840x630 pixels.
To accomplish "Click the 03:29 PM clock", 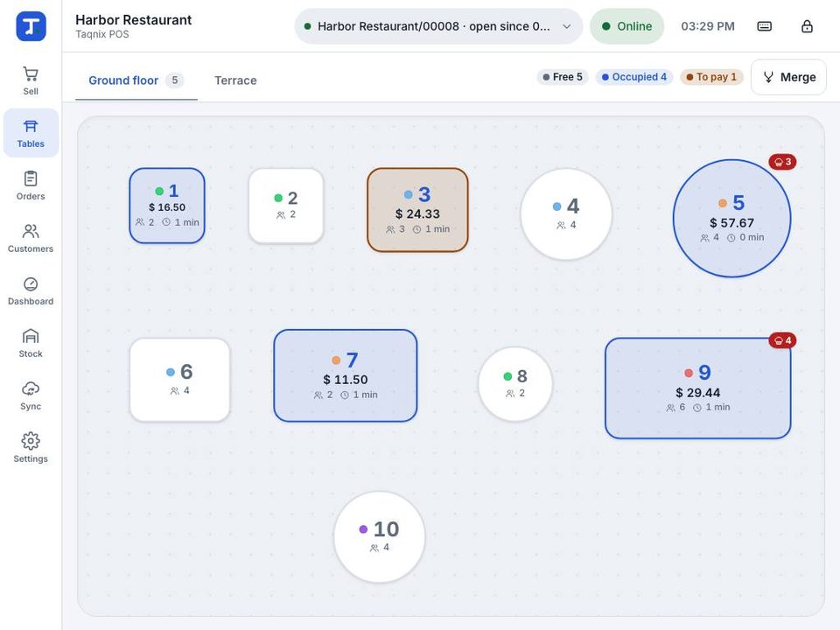I will tap(708, 26).
